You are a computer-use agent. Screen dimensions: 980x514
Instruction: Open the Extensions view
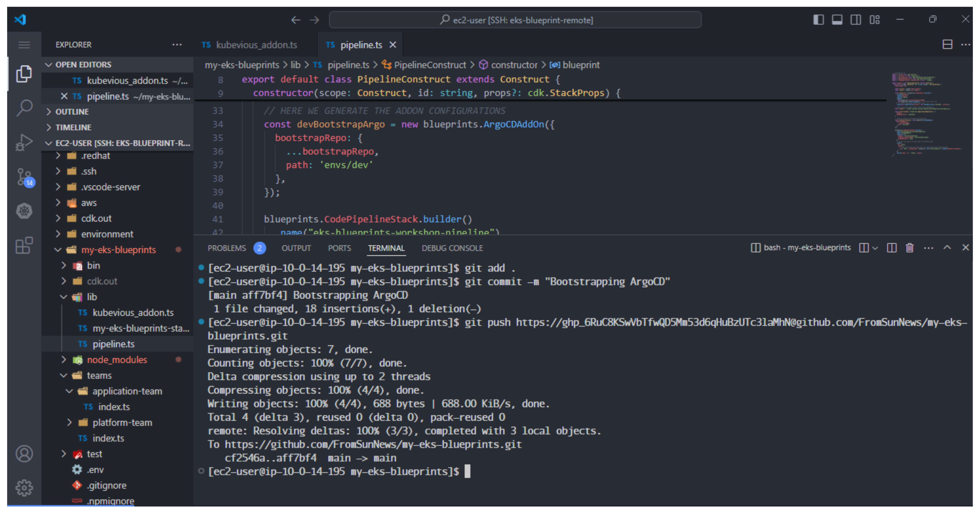pyautogui.click(x=24, y=245)
